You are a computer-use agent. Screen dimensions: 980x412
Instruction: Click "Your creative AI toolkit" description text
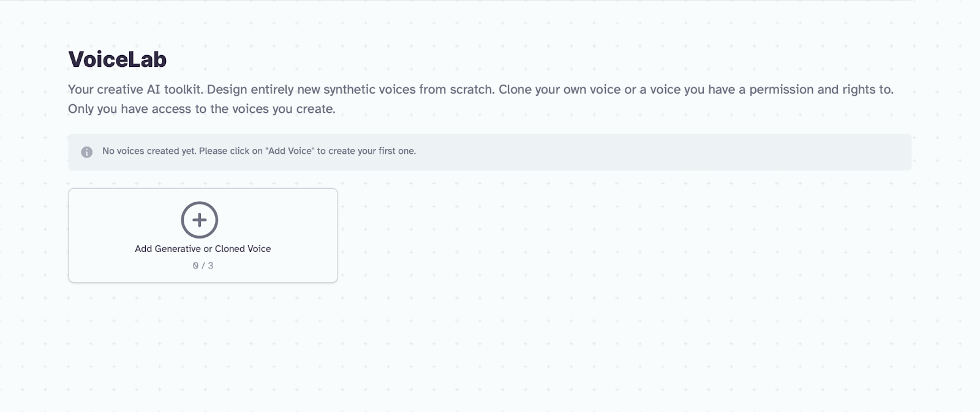tap(135, 90)
